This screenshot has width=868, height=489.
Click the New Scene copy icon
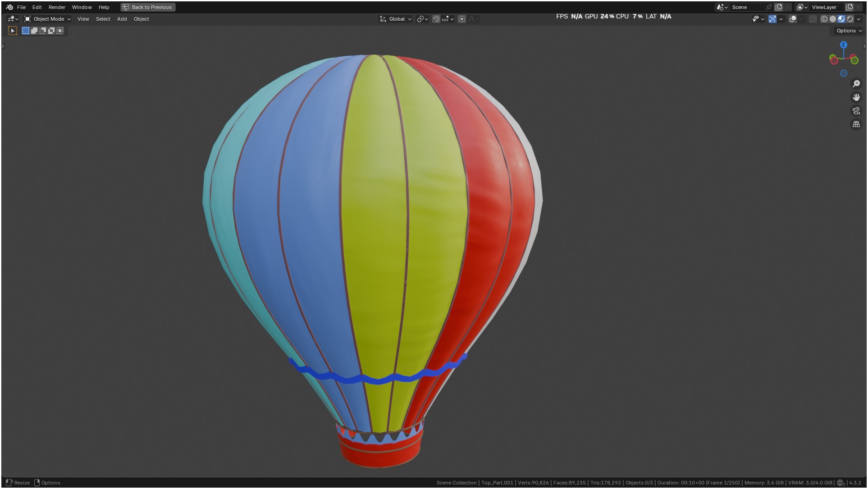pos(779,7)
